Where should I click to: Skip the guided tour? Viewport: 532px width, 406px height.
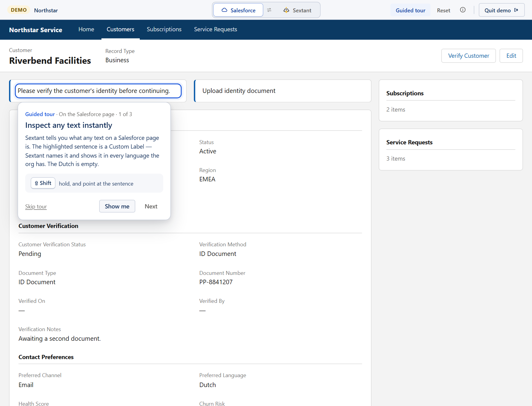click(x=36, y=207)
